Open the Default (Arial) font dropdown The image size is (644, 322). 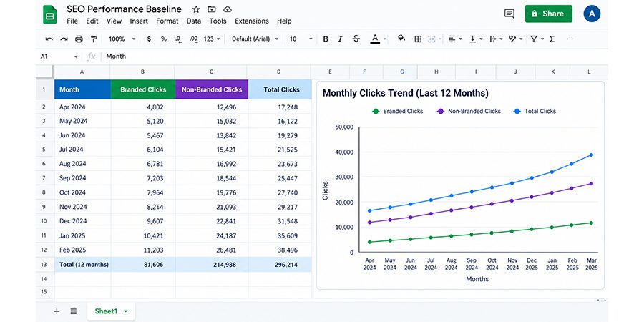pos(255,39)
